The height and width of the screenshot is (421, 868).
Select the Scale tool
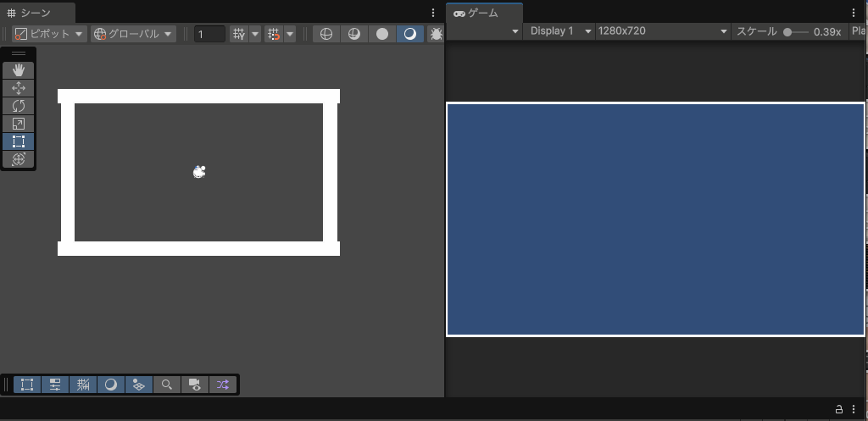pyautogui.click(x=19, y=124)
